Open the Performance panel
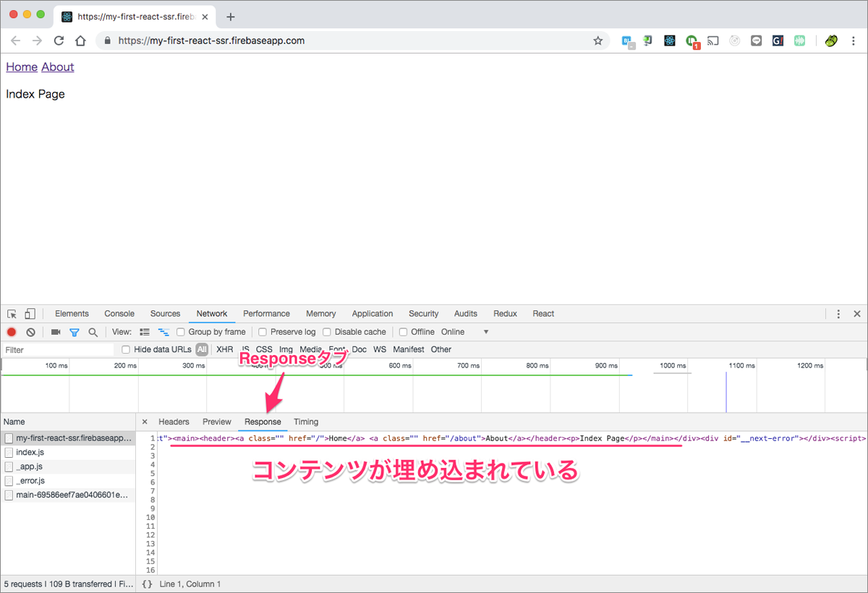868x593 pixels. [x=266, y=314]
